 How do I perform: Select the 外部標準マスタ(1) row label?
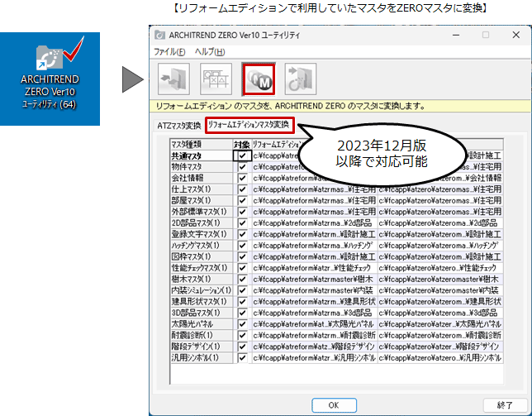tap(202, 212)
